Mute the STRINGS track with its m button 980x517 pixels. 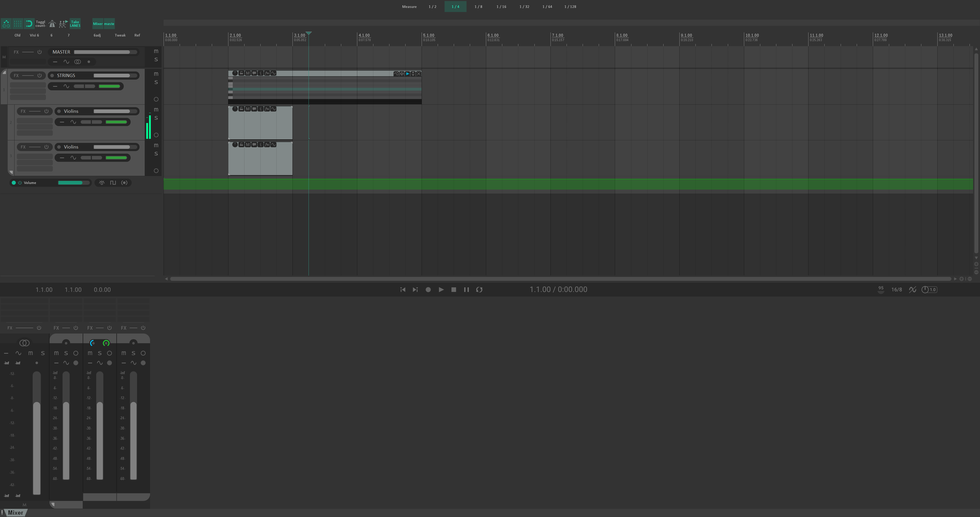click(156, 74)
